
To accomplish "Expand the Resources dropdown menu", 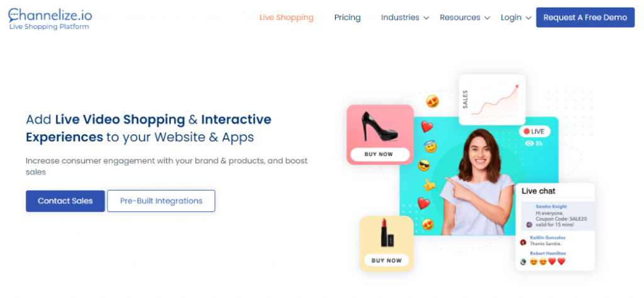I will coord(465,18).
